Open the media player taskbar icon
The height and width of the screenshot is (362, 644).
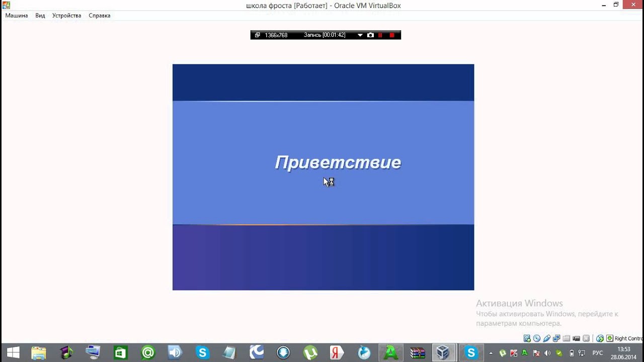point(66,352)
